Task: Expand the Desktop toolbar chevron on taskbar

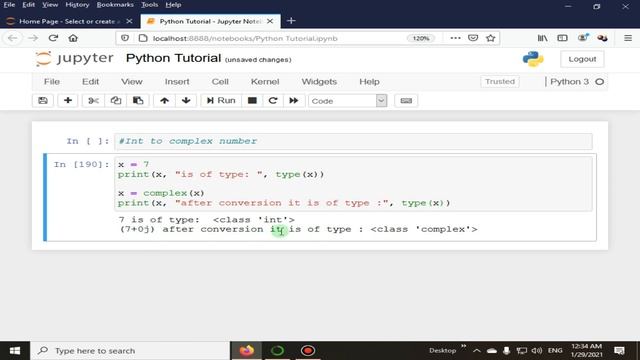Action: (x=463, y=347)
